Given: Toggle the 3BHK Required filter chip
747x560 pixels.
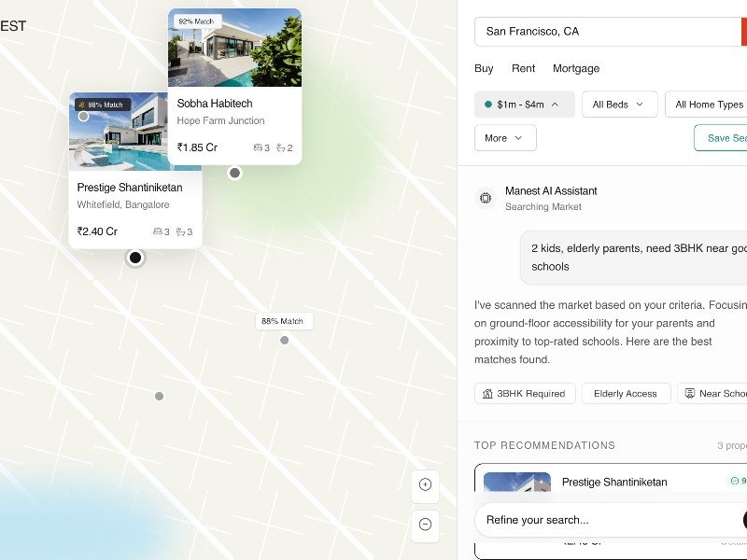Looking at the screenshot, I should click(524, 394).
